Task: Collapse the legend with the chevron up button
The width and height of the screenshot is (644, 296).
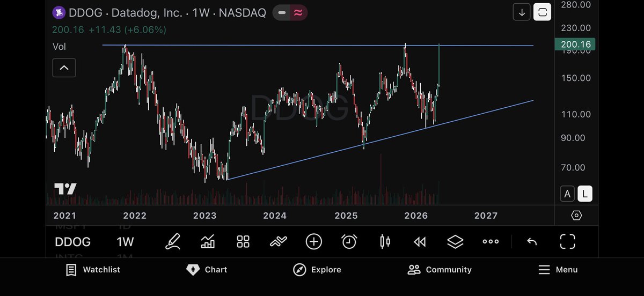Action: 64,68
